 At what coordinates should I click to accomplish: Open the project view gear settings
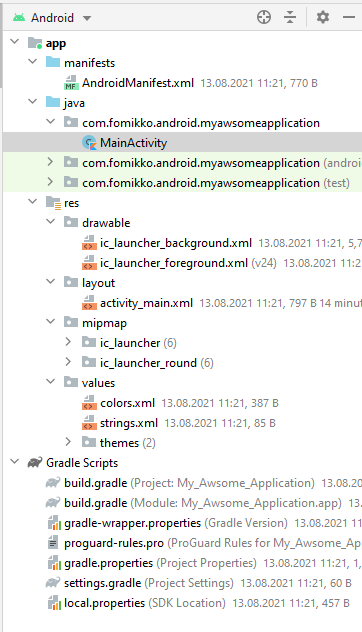(x=322, y=17)
